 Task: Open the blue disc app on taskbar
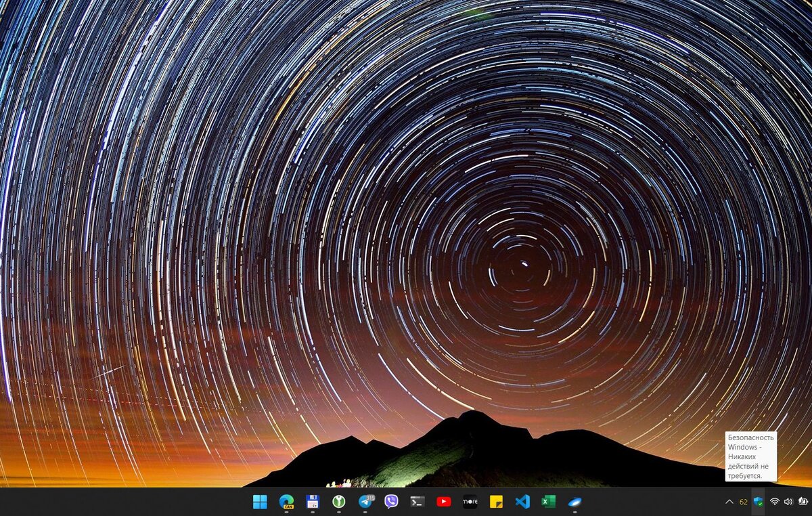[574, 502]
